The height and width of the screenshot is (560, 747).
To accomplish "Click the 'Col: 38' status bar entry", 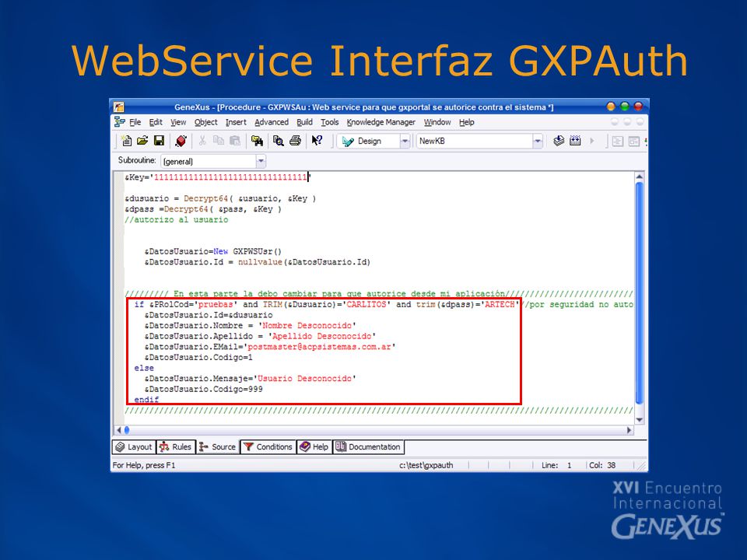I will pos(602,465).
